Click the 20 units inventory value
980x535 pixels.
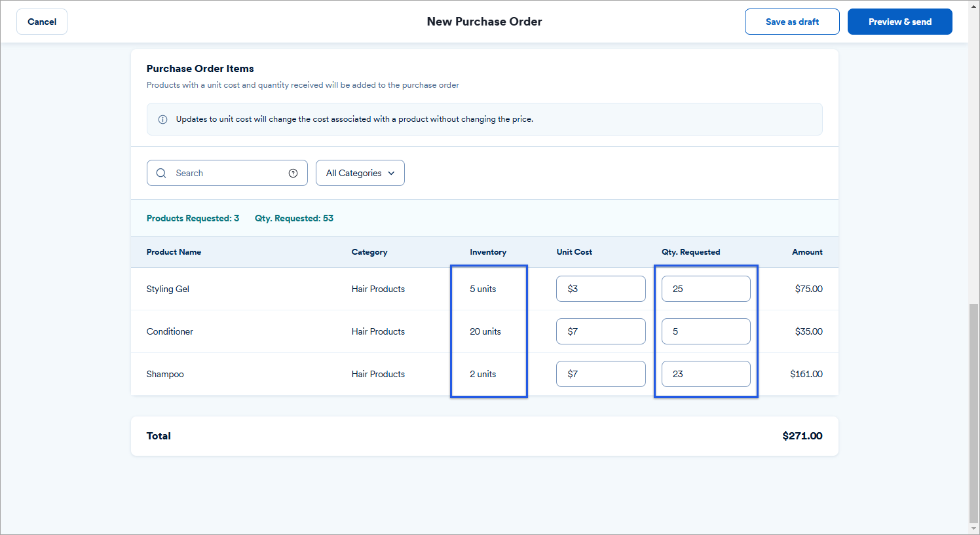pos(485,331)
